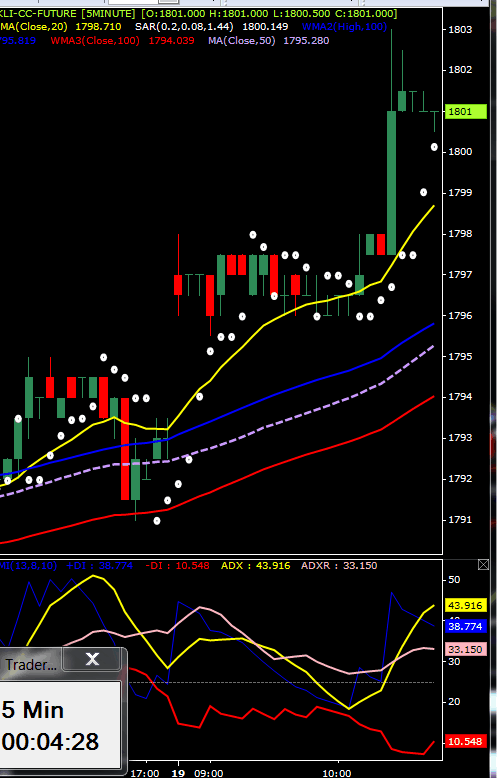497x778 pixels.
Task: Click the red 10.548 -DI value tag
Action: 466,741
